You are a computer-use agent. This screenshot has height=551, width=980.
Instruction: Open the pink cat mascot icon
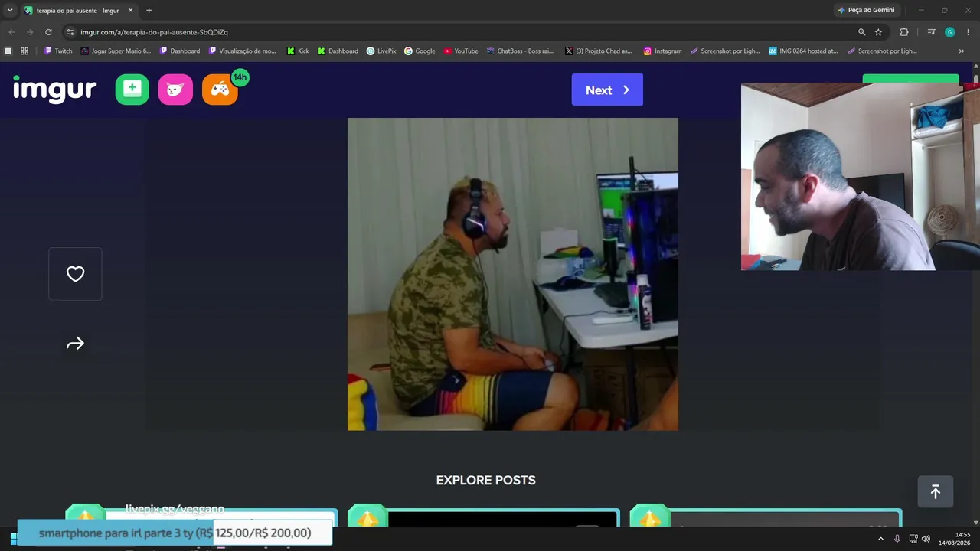pyautogui.click(x=175, y=90)
